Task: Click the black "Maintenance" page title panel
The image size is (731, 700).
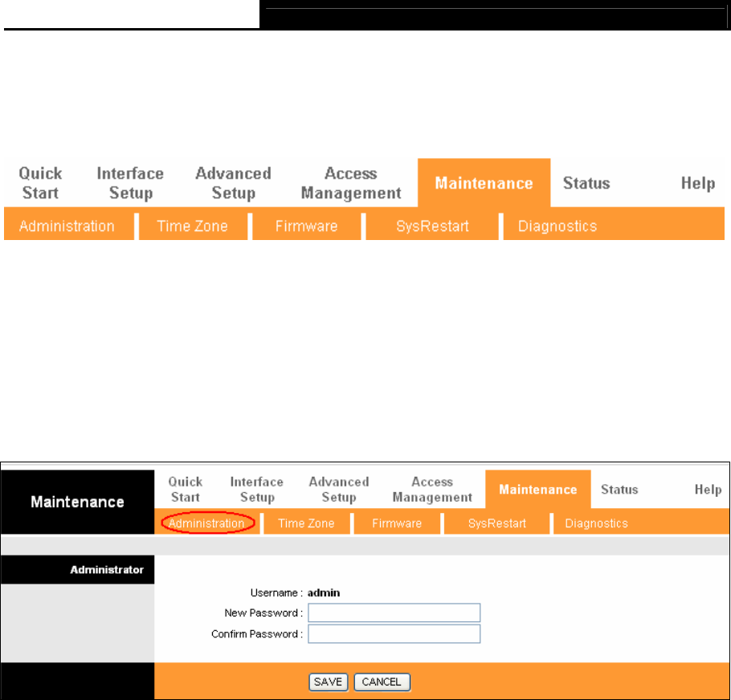Action: click(77, 502)
